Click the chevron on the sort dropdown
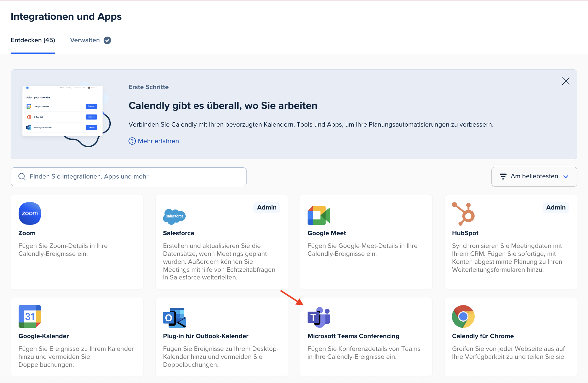The image size is (588, 383). tap(566, 177)
